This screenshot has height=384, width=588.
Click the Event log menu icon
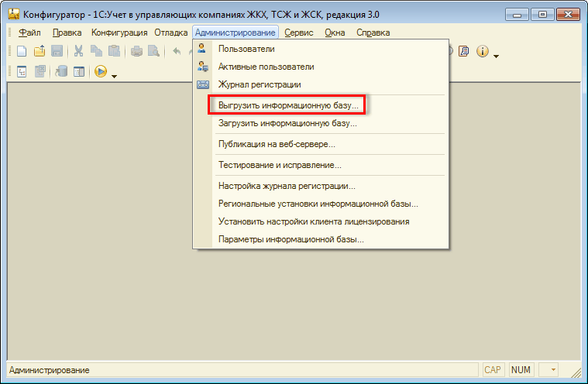[203, 84]
